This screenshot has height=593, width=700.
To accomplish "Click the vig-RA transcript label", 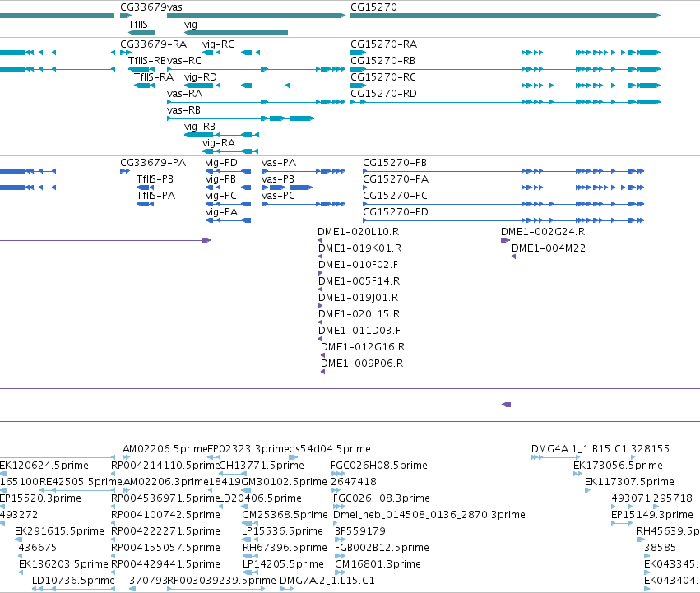I will click(x=219, y=143).
